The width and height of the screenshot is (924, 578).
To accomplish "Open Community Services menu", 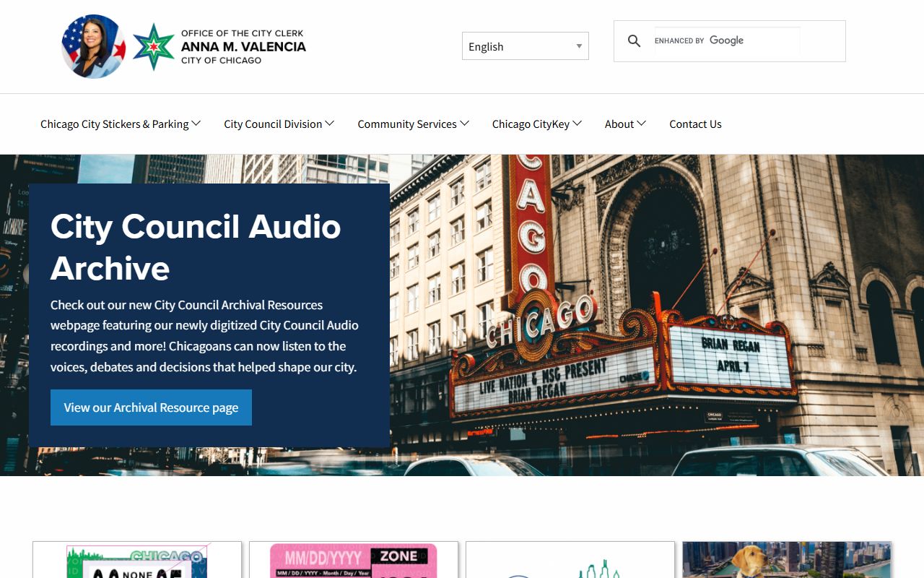I will pyautogui.click(x=407, y=124).
